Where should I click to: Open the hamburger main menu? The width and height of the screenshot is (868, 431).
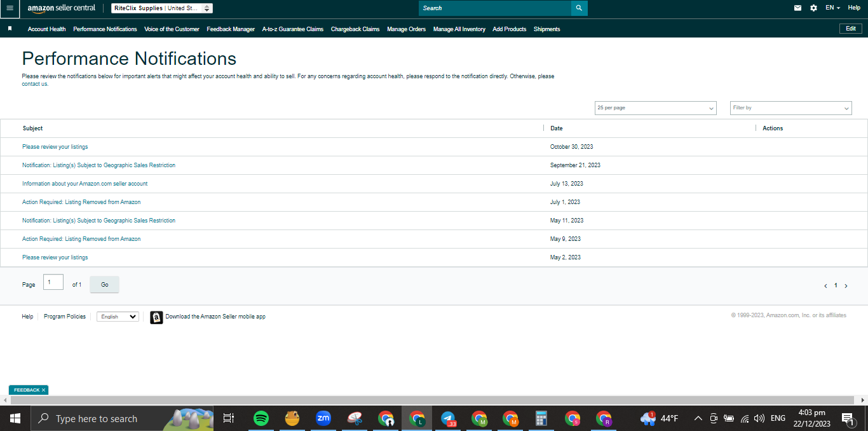(x=10, y=8)
